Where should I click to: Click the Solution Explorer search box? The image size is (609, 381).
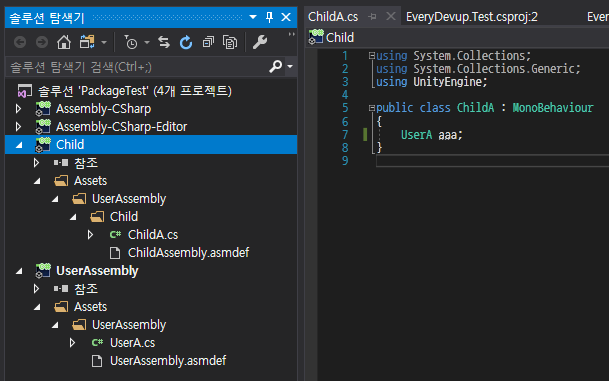point(137,67)
